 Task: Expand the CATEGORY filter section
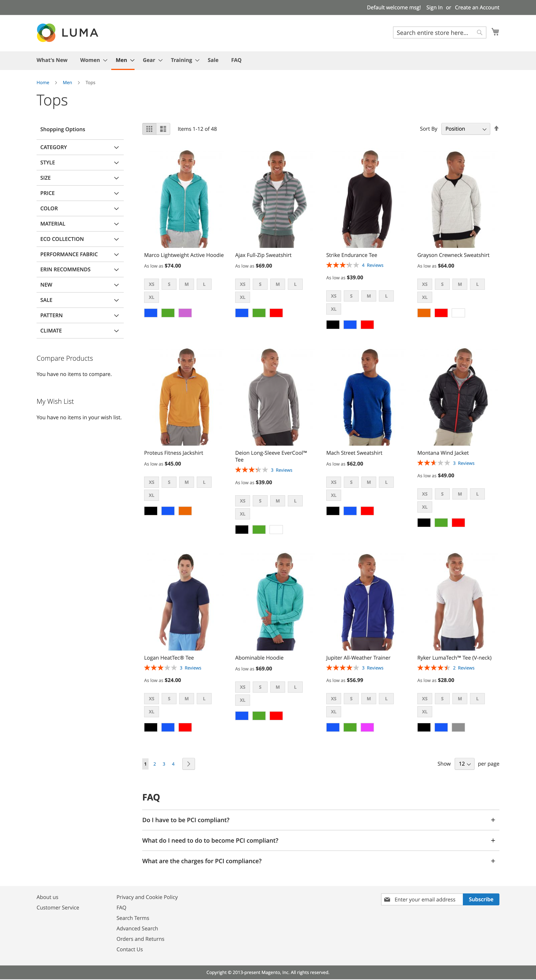point(79,146)
